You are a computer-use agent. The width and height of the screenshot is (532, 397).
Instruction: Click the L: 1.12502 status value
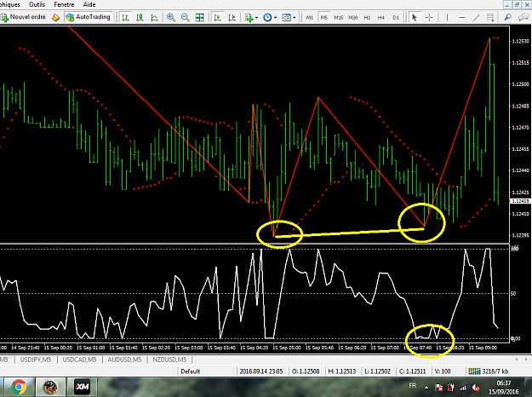pos(378,371)
